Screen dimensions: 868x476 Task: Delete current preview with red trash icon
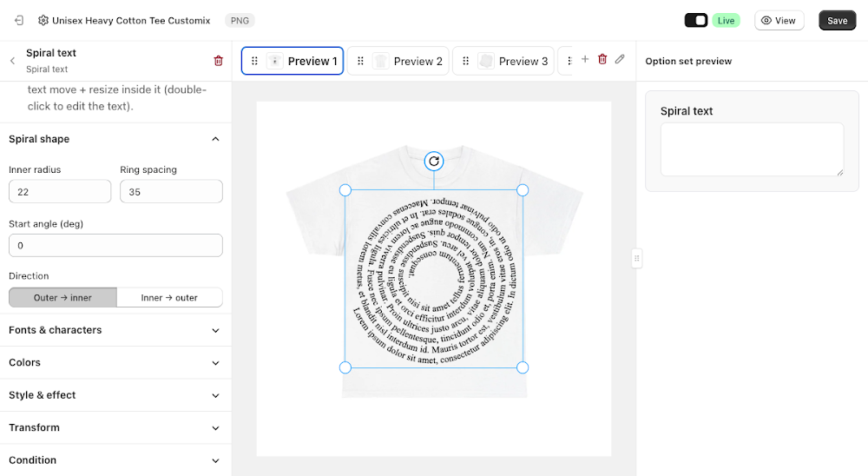coord(602,59)
